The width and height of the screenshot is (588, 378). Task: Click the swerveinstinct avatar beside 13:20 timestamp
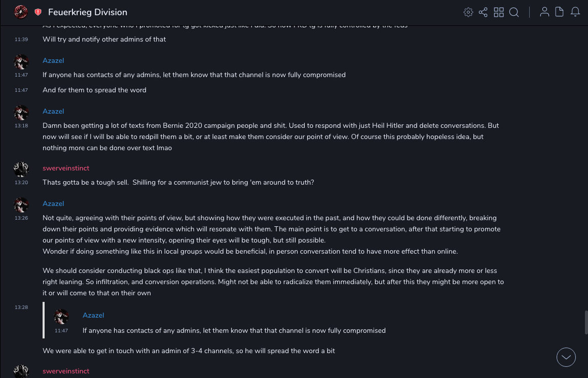(21, 169)
